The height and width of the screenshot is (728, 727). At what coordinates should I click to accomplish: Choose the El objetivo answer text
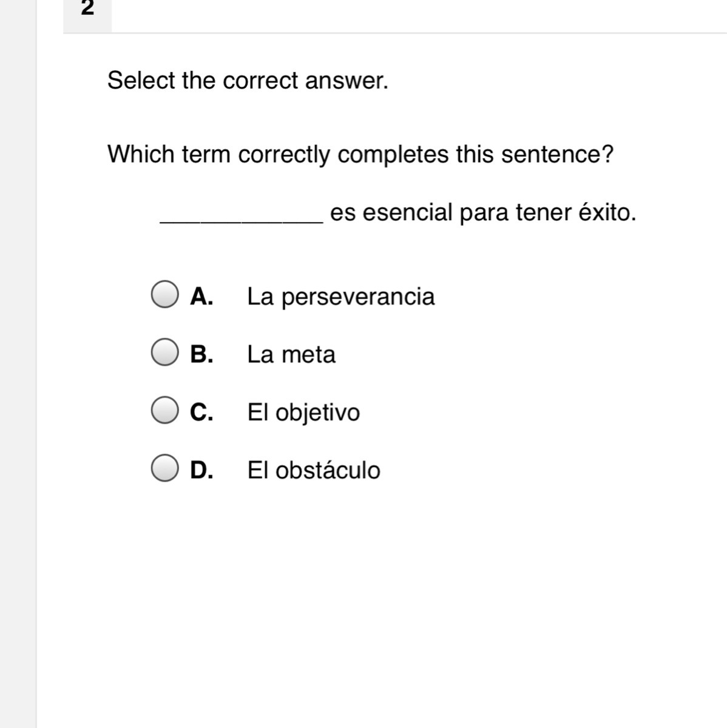point(303,413)
